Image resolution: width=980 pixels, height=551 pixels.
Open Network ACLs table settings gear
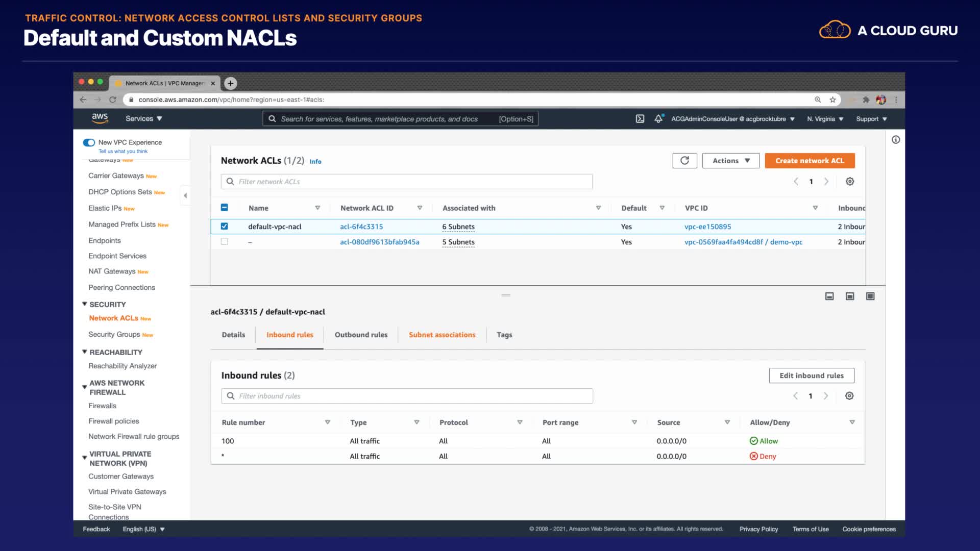pyautogui.click(x=849, y=182)
